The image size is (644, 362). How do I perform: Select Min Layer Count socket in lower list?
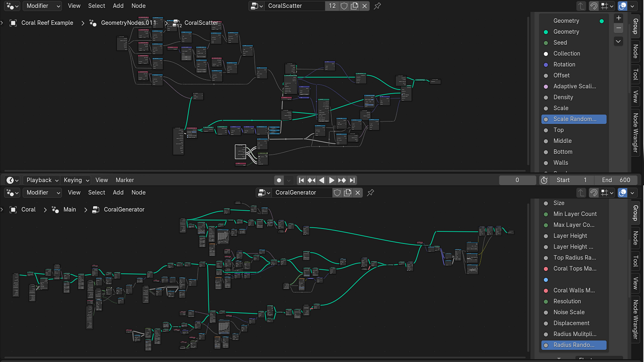pos(574,214)
